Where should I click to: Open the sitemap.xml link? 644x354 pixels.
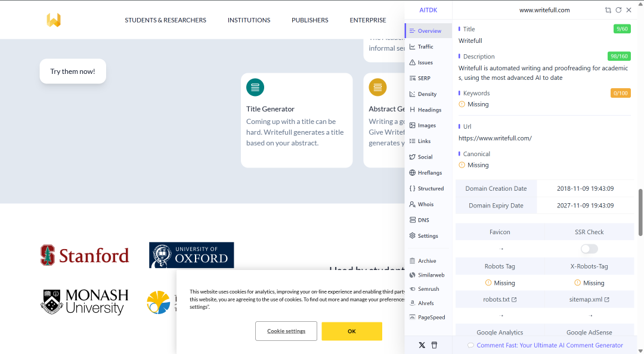[589, 299]
